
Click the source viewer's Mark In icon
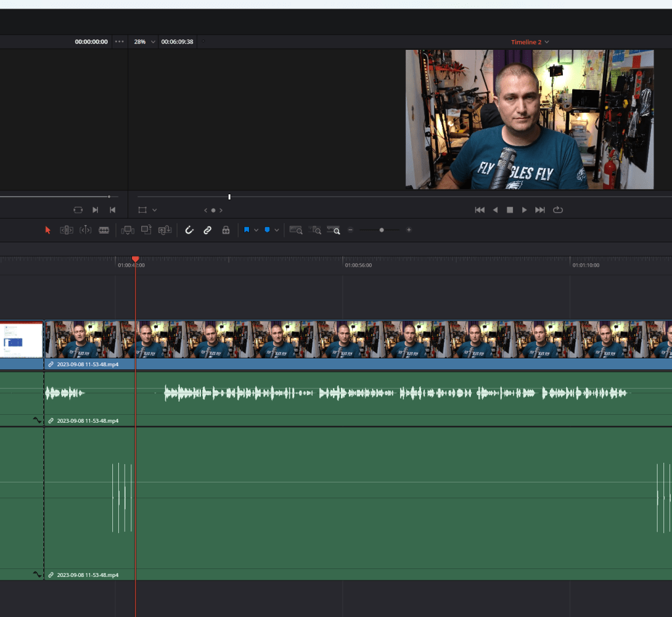tap(95, 210)
